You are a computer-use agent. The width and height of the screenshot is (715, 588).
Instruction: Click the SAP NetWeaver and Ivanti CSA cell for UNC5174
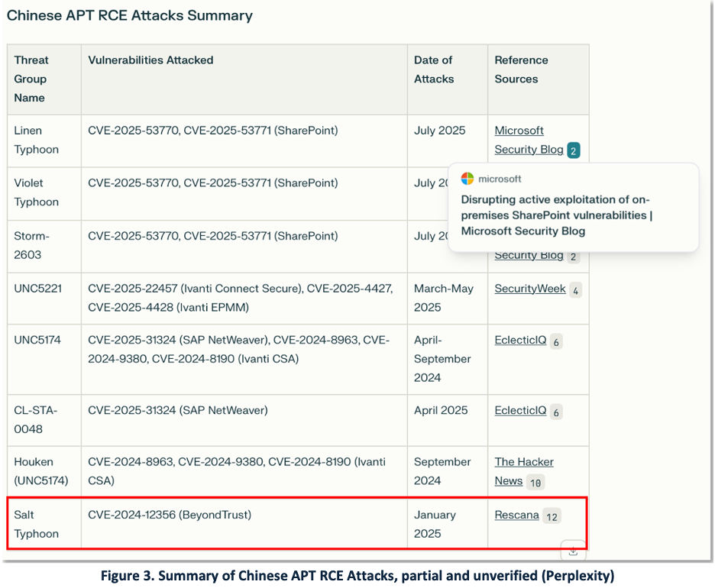coord(244,359)
